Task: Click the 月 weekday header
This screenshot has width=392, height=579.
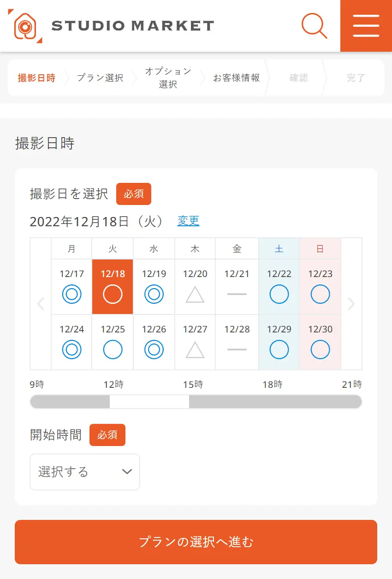Action: tap(71, 249)
